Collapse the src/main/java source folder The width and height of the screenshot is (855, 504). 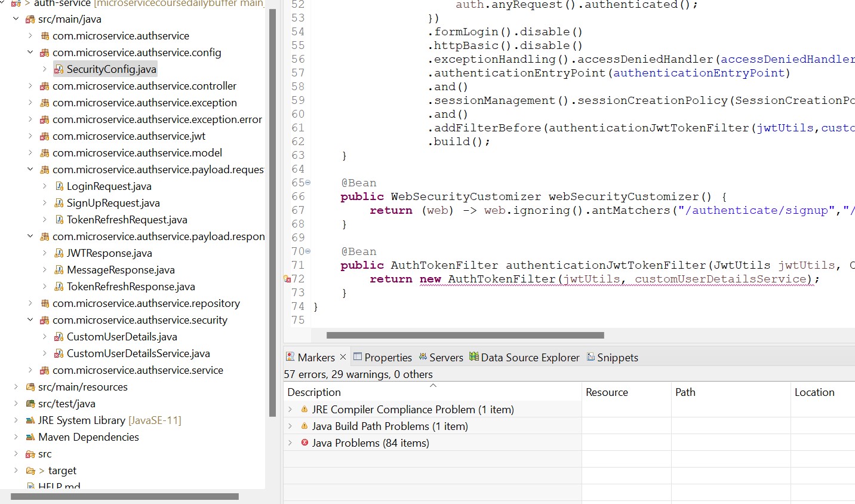point(16,19)
